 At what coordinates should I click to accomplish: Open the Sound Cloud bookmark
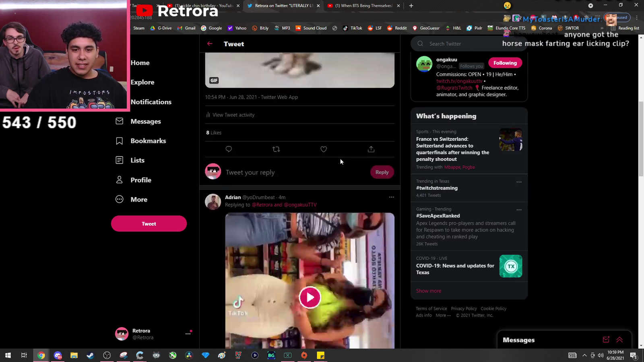click(x=311, y=28)
